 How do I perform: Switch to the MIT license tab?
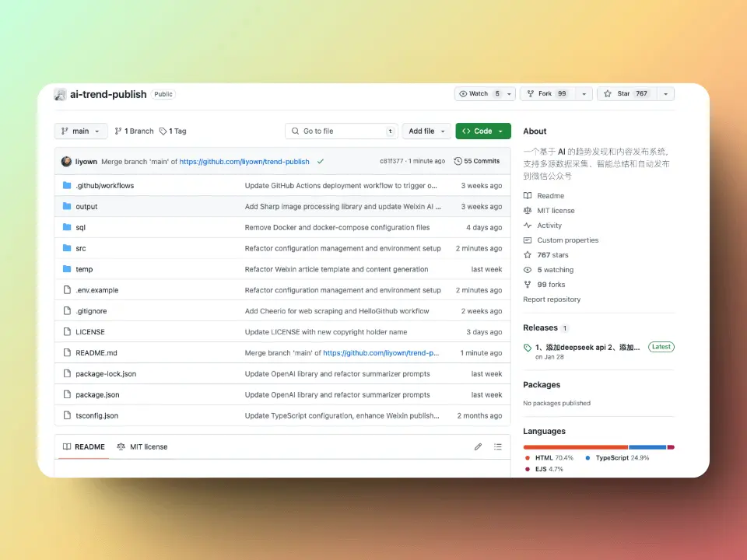pyautogui.click(x=142, y=447)
